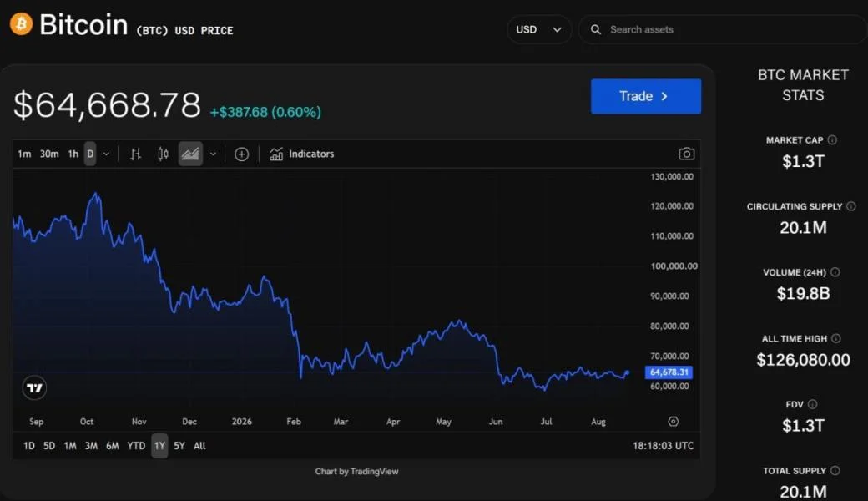The image size is (868, 501).
Task: Click the +$387.68 (0.60%) change text
Action: coord(265,112)
